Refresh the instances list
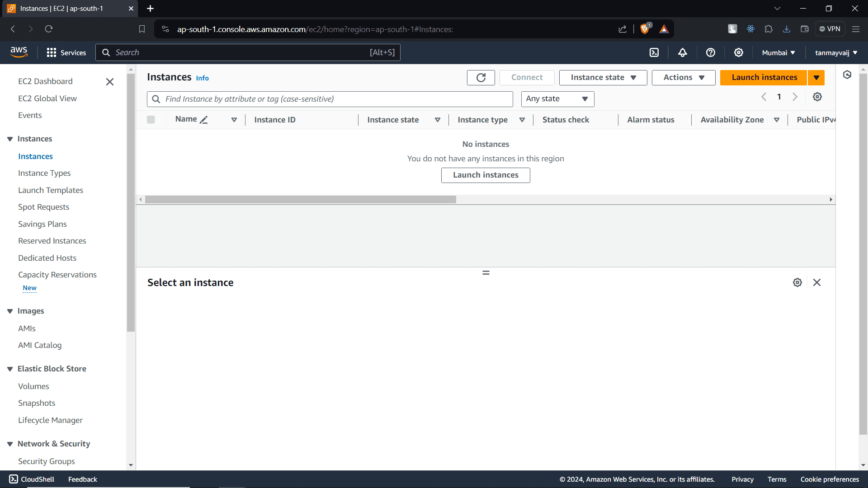The height and width of the screenshot is (488, 868). [x=481, y=77]
